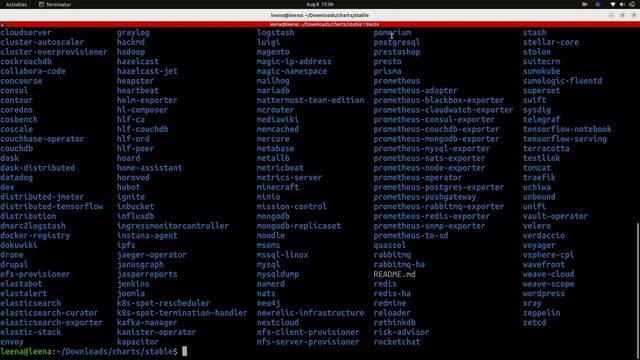640x360 pixels.
Task: Click rabbitmq-ha entry
Action: (x=399, y=264)
